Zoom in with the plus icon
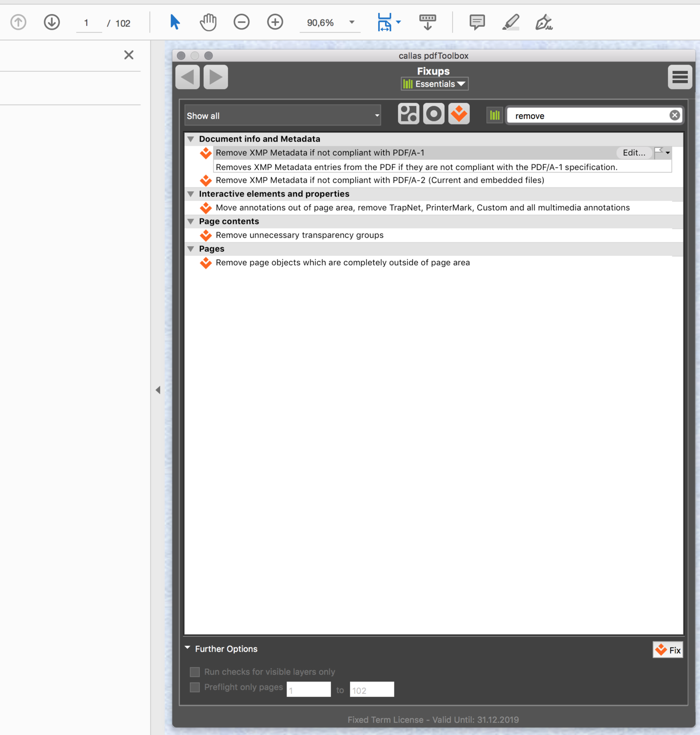This screenshot has width=700, height=735. pyautogui.click(x=275, y=23)
